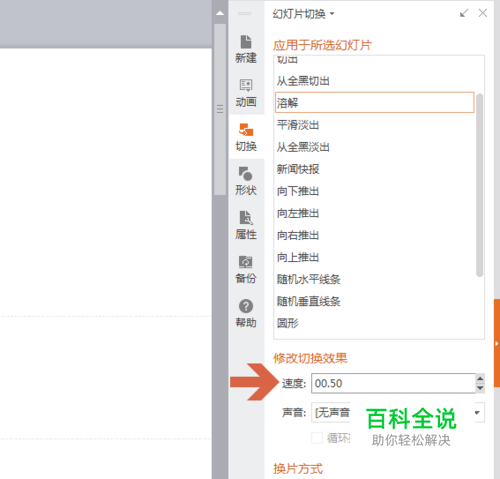The image size is (500, 479).
Task: Select the 圆形 transition
Action: [375, 323]
